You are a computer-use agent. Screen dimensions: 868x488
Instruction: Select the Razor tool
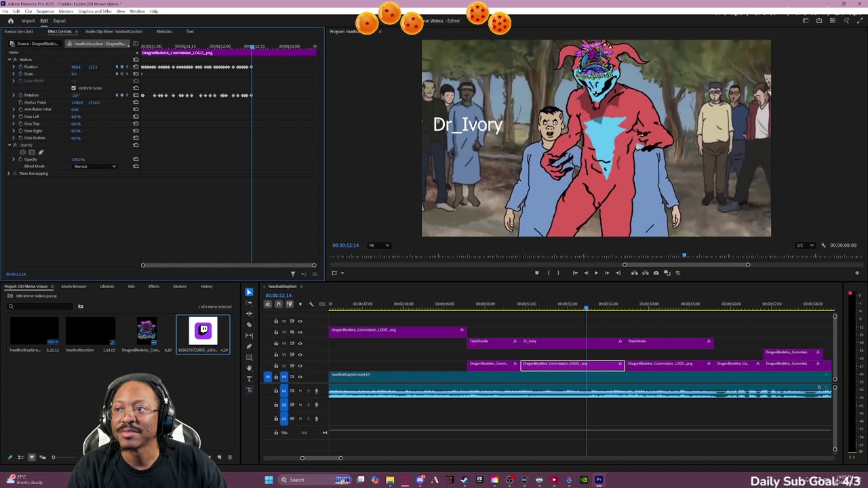coord(249,325)
